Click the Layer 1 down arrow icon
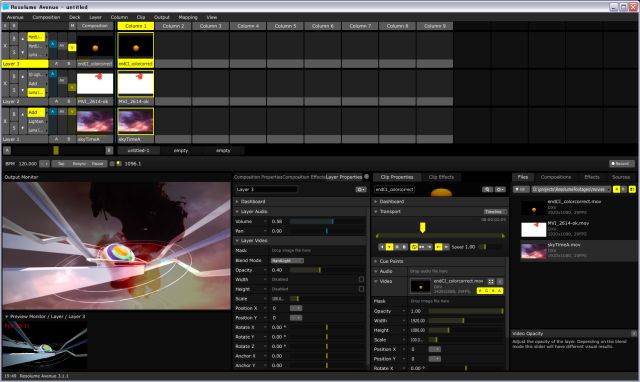640x382 pixels. point(22,128)
